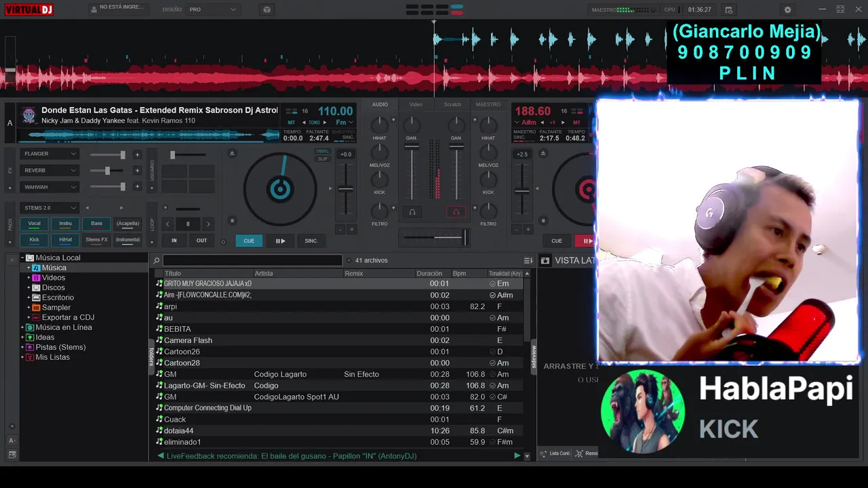Click the bottom-left browser layout icon
Viewport: 868px width, 488px height.
pos(11,455)
